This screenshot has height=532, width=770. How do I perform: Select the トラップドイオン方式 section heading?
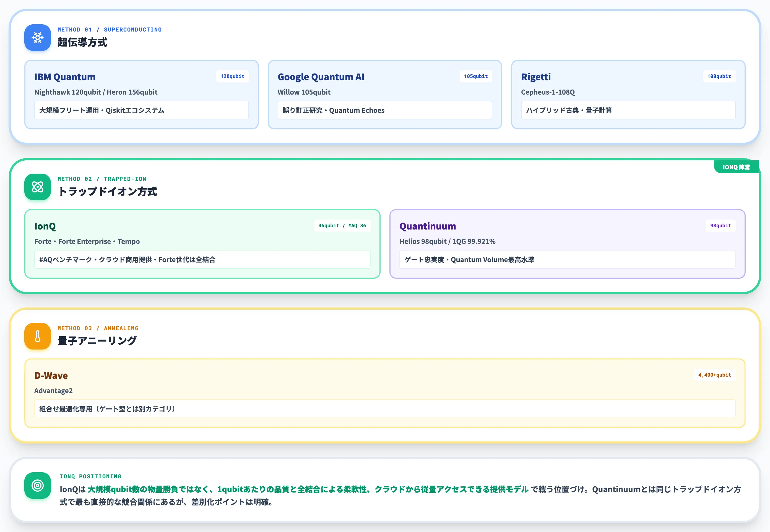[x=107, y=192]
